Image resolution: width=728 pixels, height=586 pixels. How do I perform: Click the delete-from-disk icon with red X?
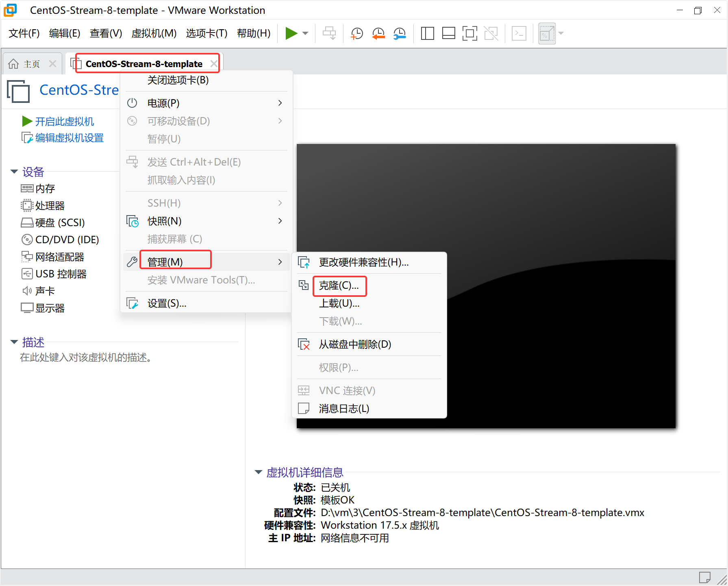point(304,344)
